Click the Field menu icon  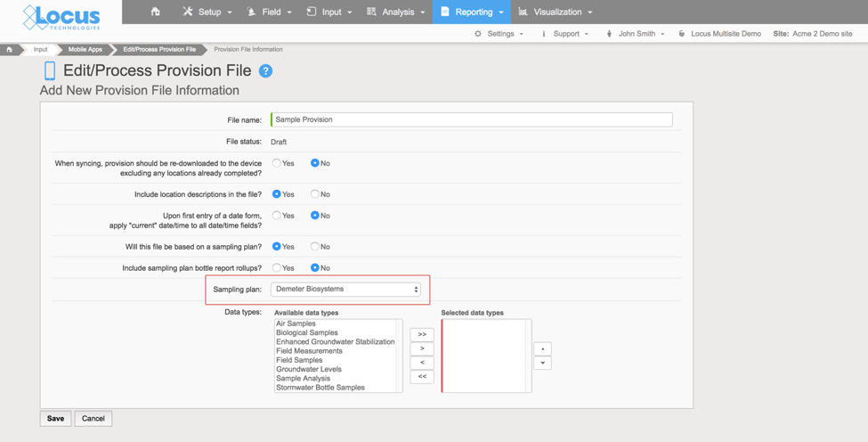pyautogui.click(x=252, y=12)
